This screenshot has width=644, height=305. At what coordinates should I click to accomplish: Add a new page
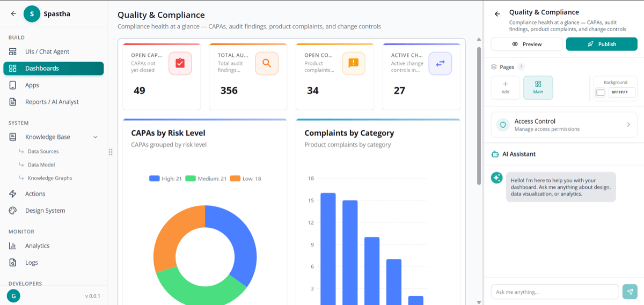(506, 87)
